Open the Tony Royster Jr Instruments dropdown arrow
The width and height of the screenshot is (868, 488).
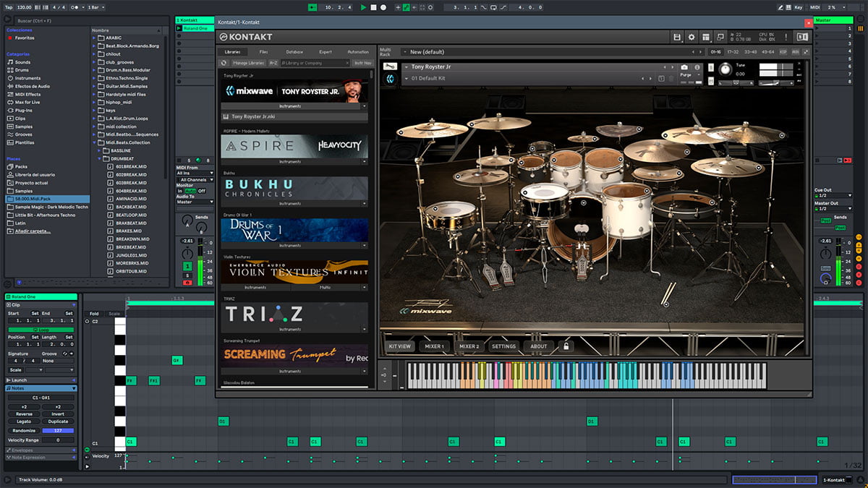point(364,106)
